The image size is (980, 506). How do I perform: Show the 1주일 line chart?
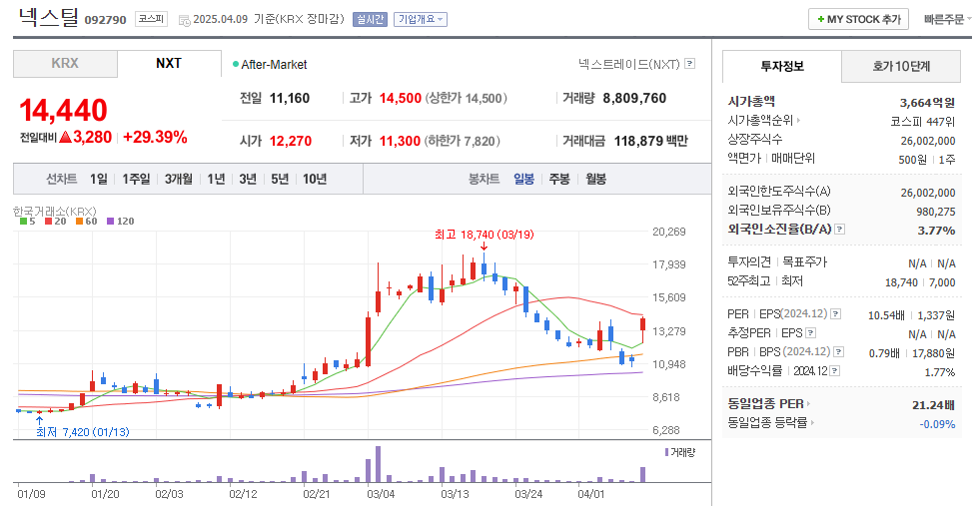136,180
